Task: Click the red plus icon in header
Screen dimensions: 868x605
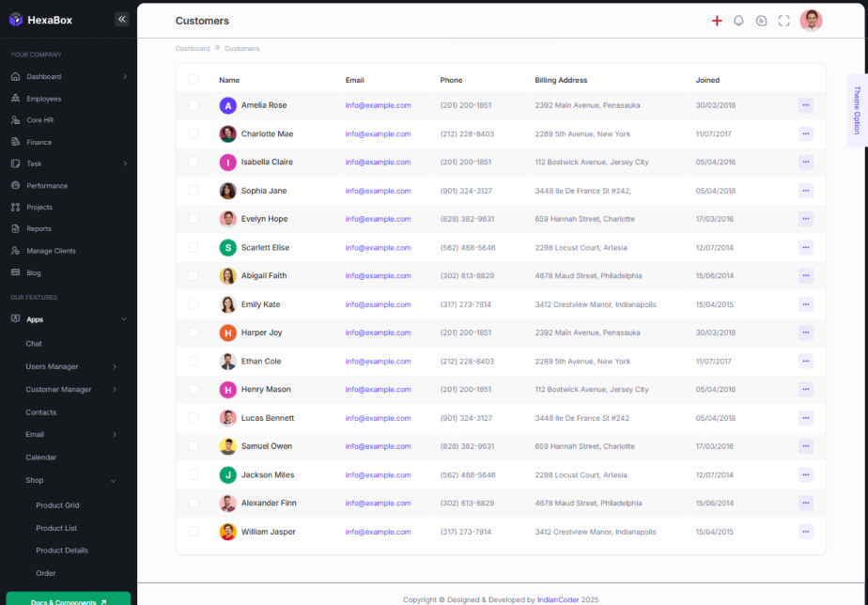Action: coord(717,21)
